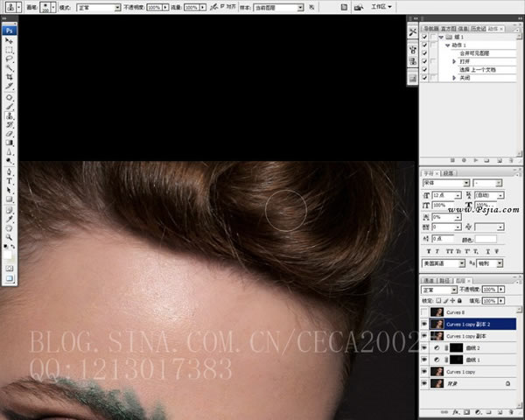Uncheck the 动作 1 action checkbox
This screenshot has height=420, width=525.
click(x=424, y=45)
